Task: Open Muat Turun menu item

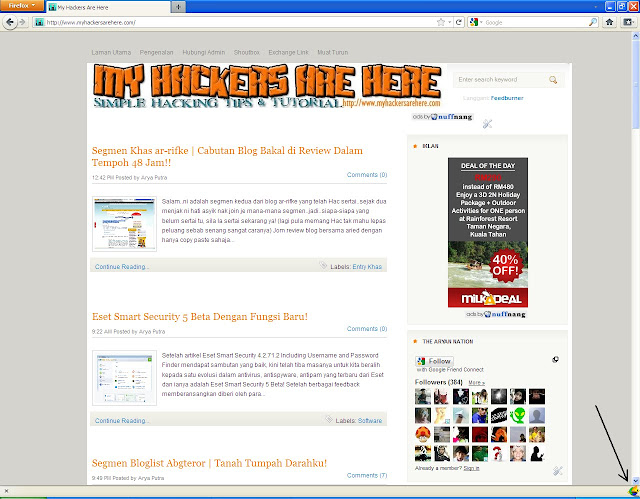Action: click(x=333, y=52)
